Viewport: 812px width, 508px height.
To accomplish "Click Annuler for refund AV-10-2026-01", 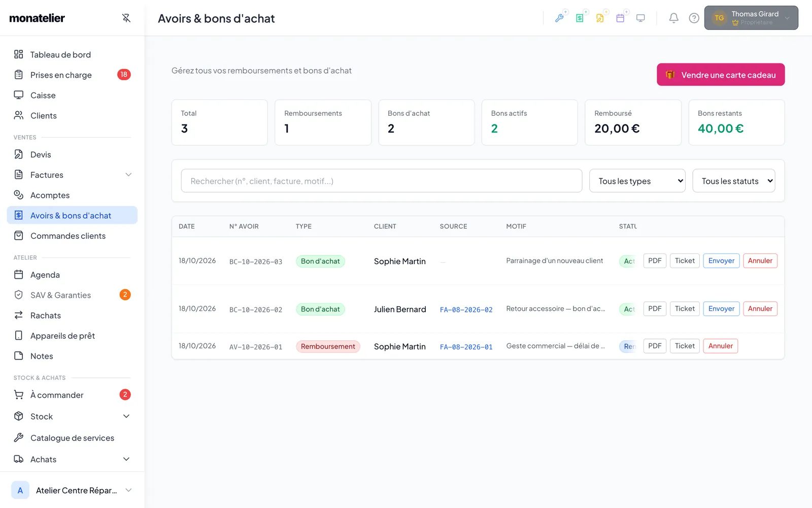I will [721, 346].
